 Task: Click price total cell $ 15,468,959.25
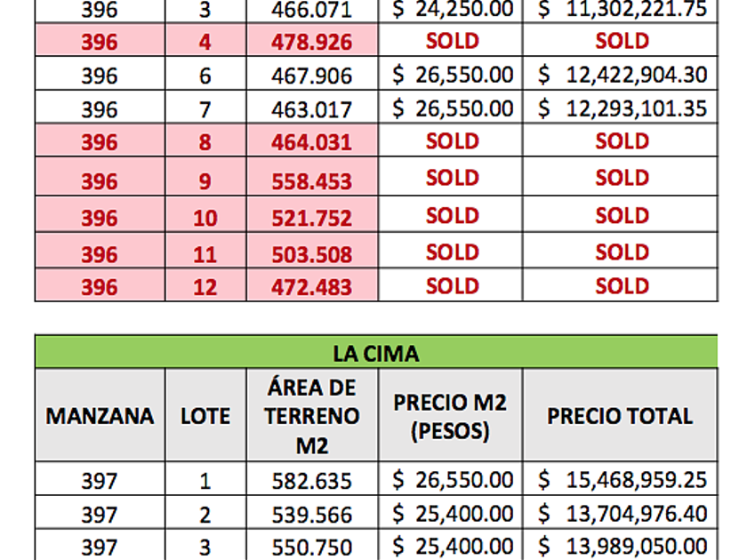click(622, 481)
